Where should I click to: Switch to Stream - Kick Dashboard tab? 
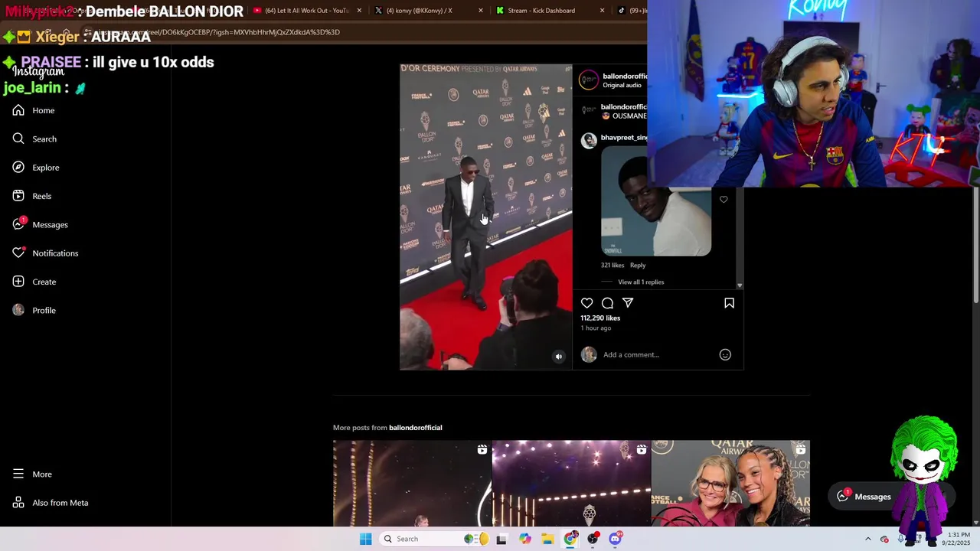point(541,11)
